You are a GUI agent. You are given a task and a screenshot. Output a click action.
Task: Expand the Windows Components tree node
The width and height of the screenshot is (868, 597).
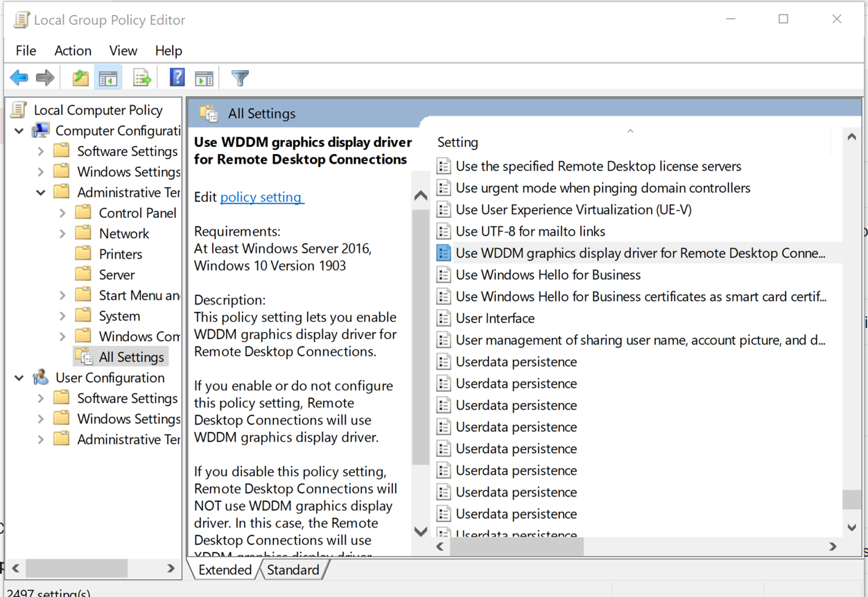(x=62, y=336)
